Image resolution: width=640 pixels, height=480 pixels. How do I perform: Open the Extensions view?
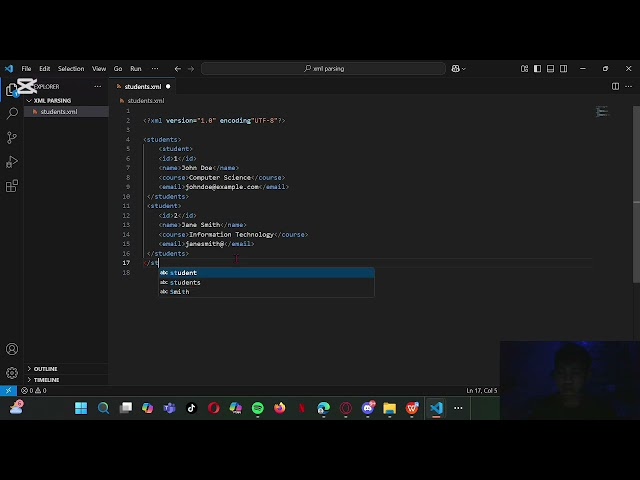tap(12, 186)
